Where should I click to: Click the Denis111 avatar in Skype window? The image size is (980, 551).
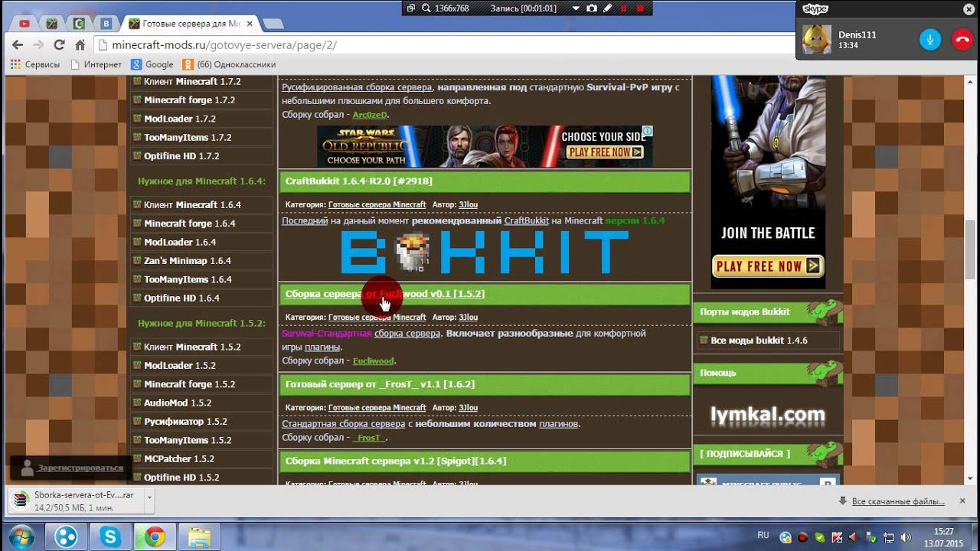(x=816, y=39)
